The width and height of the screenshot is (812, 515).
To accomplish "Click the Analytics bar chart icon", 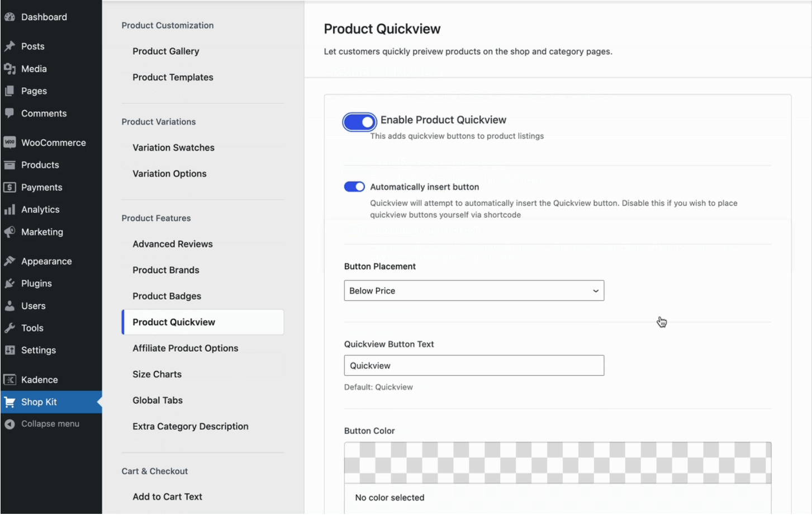I will 10,210.
